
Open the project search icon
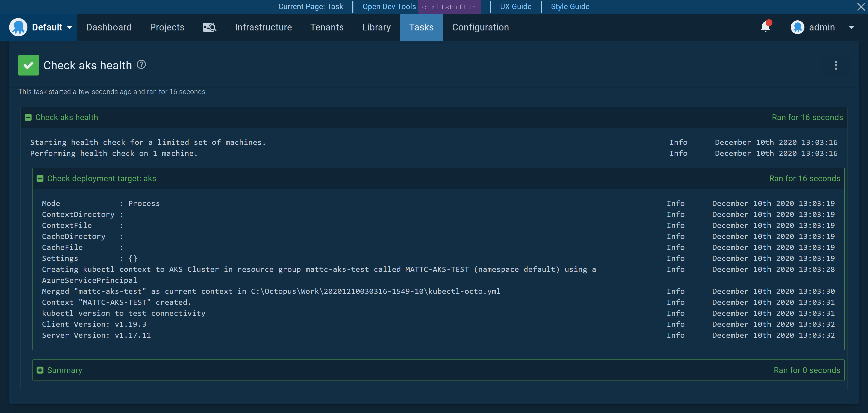209,27
